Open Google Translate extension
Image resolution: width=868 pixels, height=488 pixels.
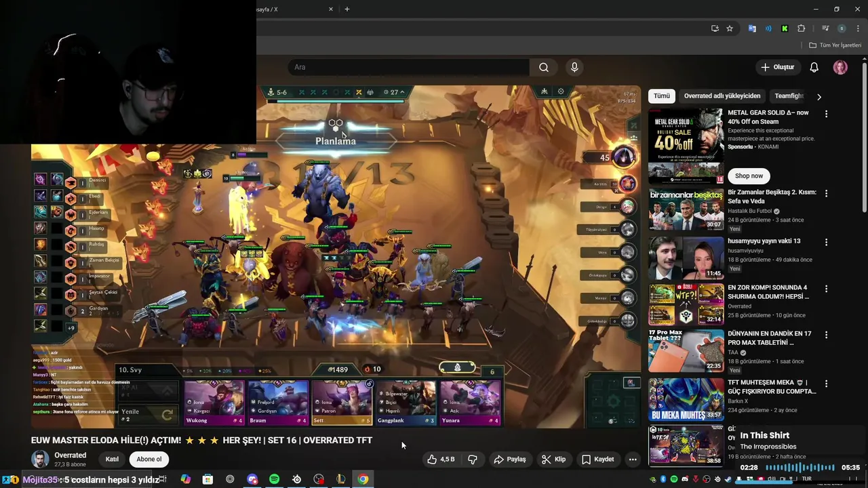point(752,28)
